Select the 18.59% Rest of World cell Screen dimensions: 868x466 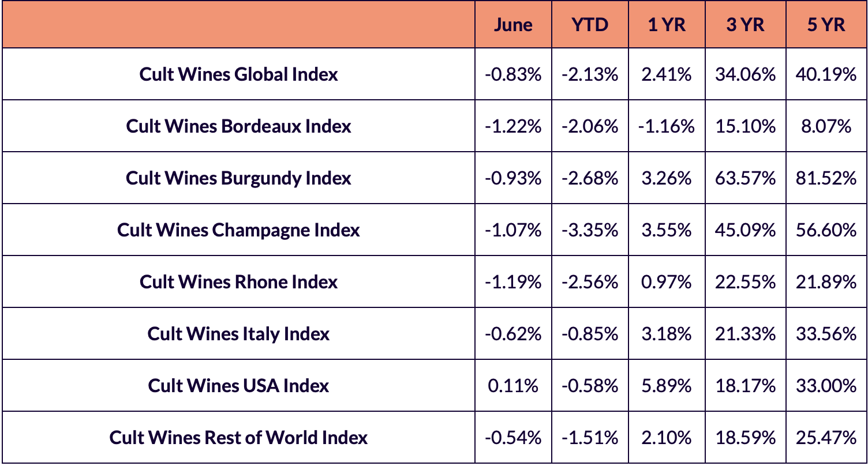click(745, 437)
